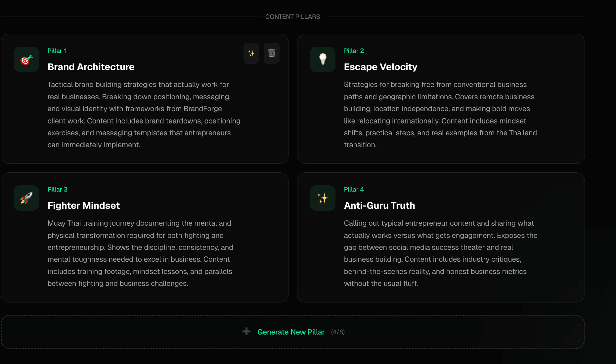Click the 4/8 pillar counter text
This screenshot has height=364, width=616.
338,332
